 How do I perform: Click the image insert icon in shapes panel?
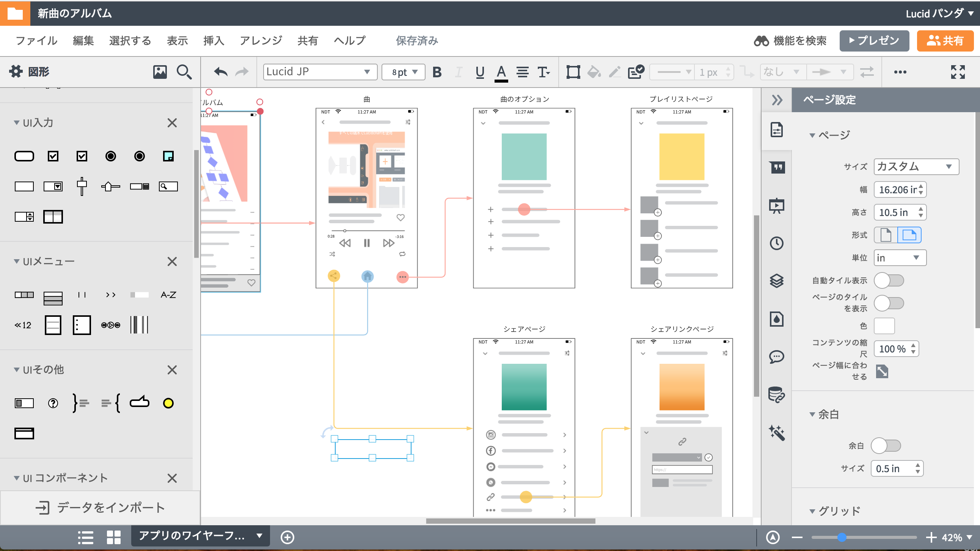pyautogui.click(x=160, y=72)
